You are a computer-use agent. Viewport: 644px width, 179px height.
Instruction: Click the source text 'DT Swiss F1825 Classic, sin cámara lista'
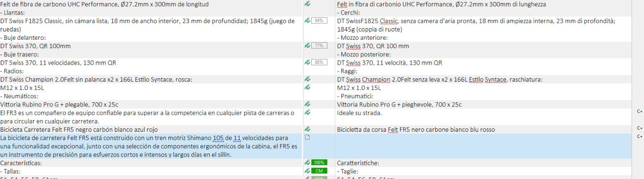pyautogui.click(x=54, y=21)
